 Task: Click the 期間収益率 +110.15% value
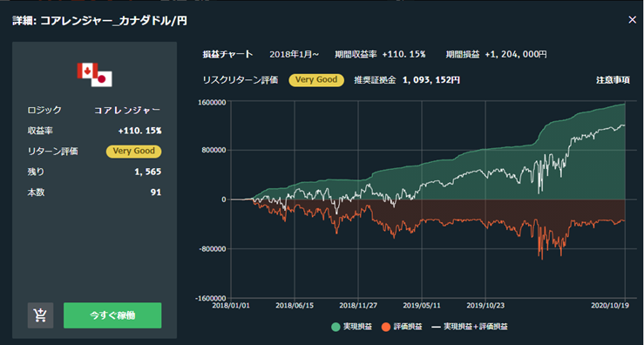[403, 54]
